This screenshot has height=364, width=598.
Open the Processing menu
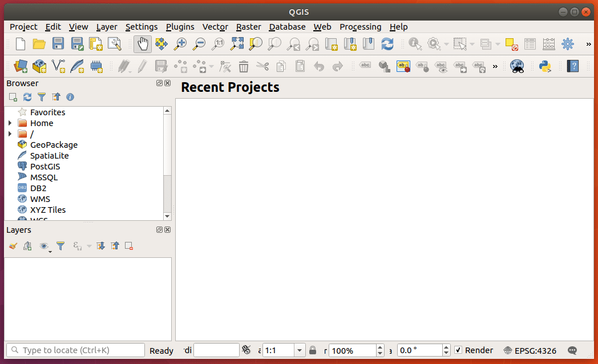pos(361,27)
